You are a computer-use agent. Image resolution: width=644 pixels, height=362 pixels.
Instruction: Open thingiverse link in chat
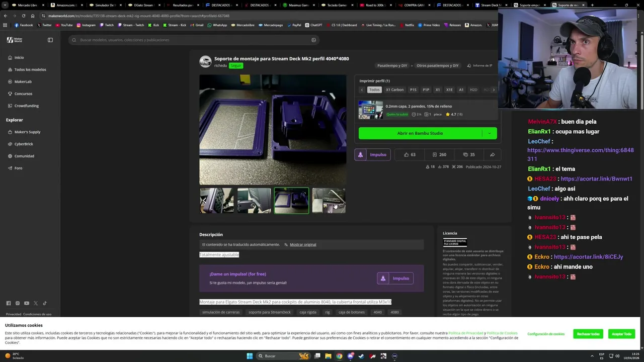tap(581, 154)
